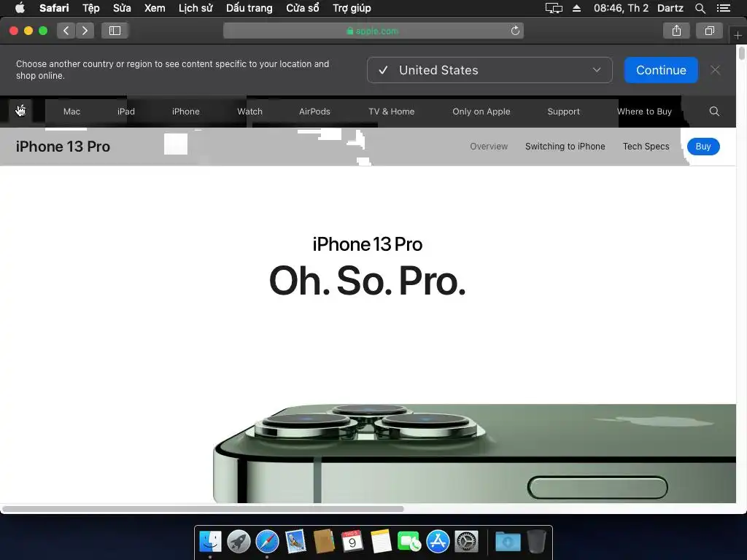Open App Store icon in Dock
Viewport: 747px width, 560px height.
pos(438,542)
